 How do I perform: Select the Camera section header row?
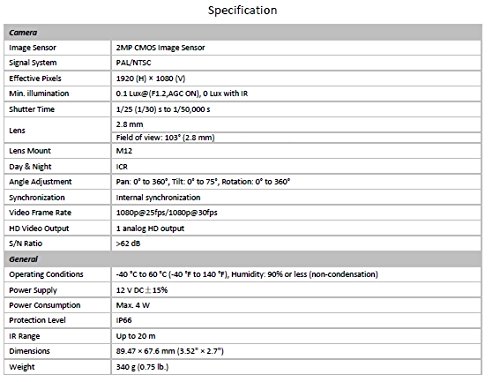click(x=243, y=32)
